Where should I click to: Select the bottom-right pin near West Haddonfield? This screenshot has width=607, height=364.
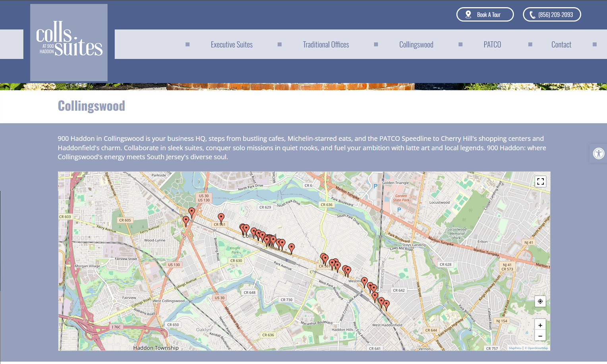[x=386, y=305]
